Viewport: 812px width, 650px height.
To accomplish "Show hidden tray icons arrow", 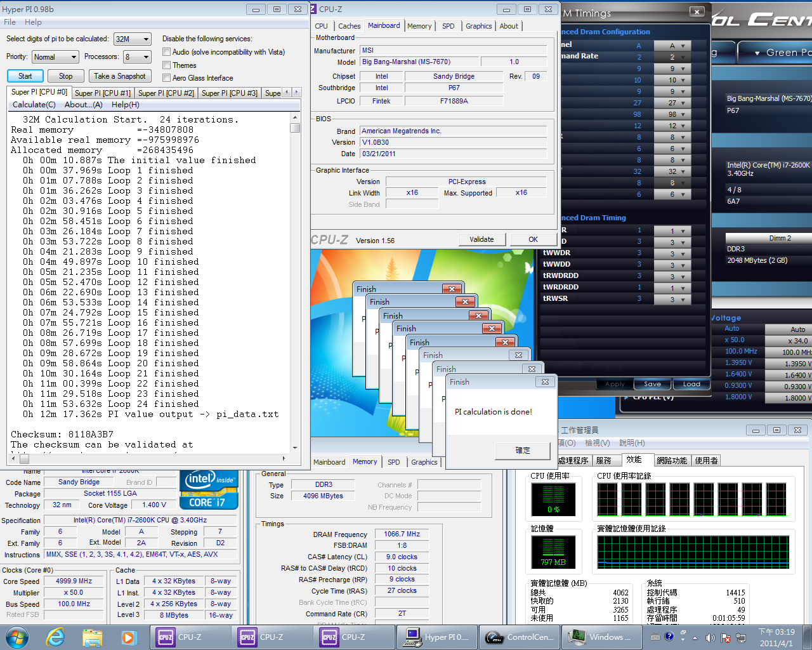I will tap(695, 637).
